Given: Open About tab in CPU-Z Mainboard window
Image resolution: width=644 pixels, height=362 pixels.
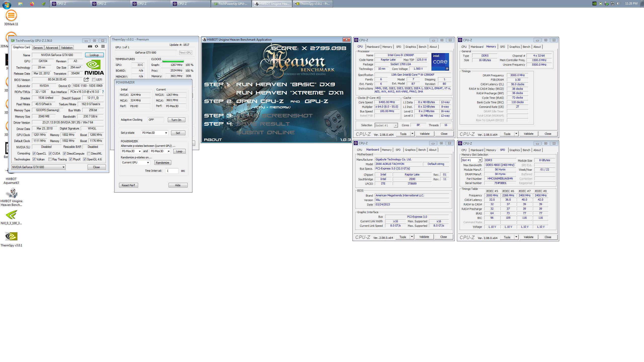Looking at the screenshot, I should click(x=433, y=150).
